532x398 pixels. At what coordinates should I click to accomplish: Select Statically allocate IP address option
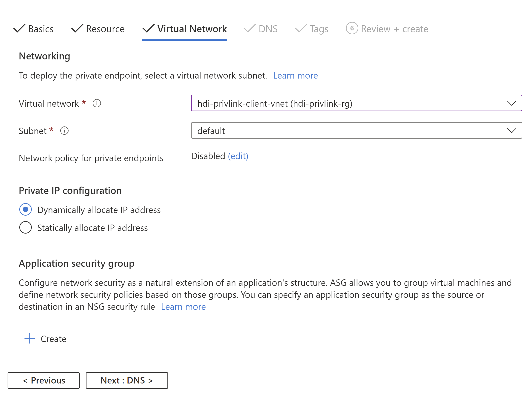[26, 227]
